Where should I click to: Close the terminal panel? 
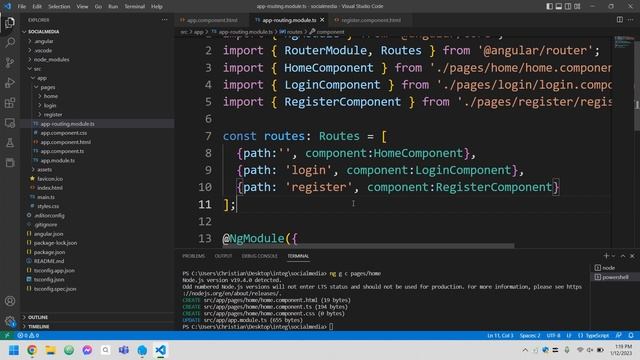click(x=632, y=256)
